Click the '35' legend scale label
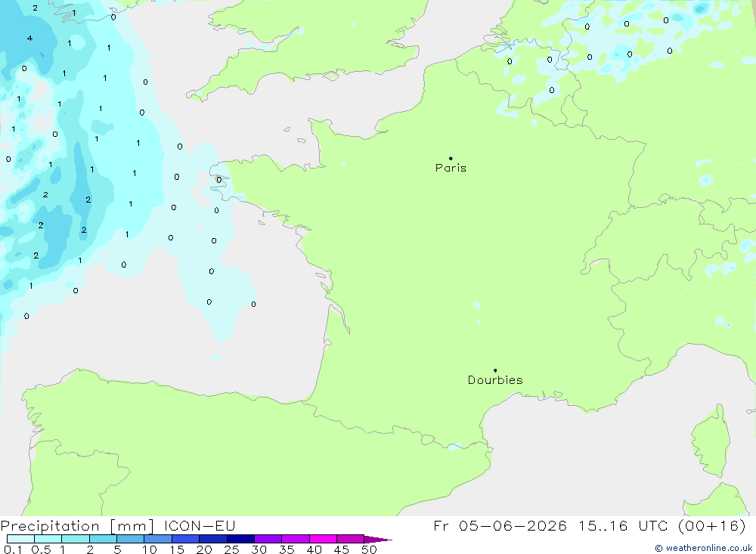The image size is (756, 554). point(287,549)
